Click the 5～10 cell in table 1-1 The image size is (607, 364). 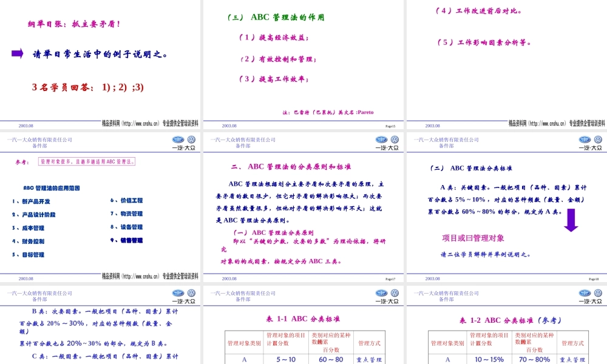pos(286,359)
